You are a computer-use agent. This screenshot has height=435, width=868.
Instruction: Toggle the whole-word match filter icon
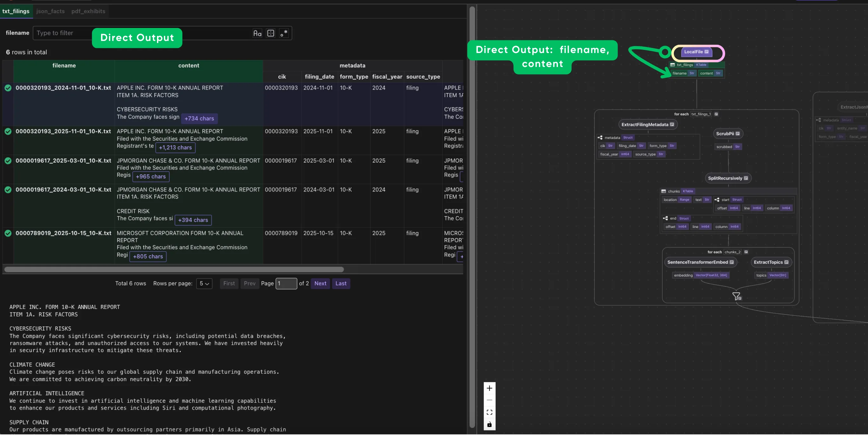point(271,33)
